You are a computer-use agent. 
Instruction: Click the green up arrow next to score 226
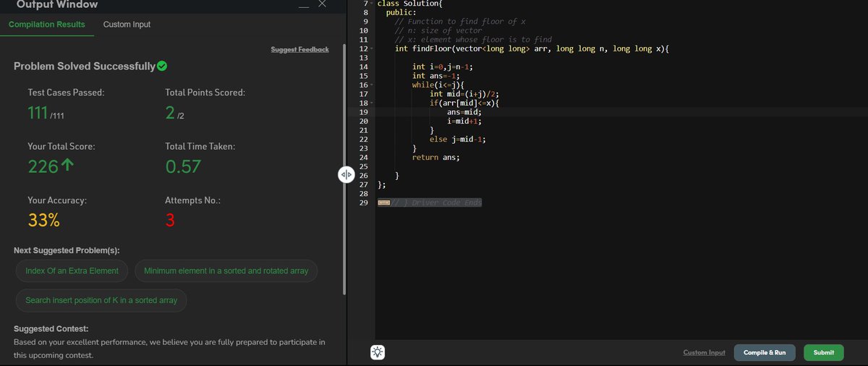click(68, 166)
